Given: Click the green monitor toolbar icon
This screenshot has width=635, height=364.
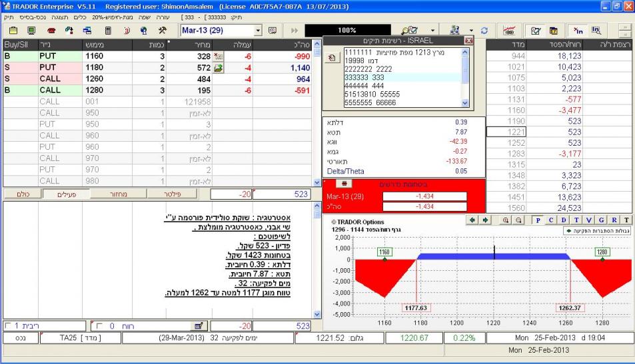Looking at the screenshot, I should pos(31,31).
